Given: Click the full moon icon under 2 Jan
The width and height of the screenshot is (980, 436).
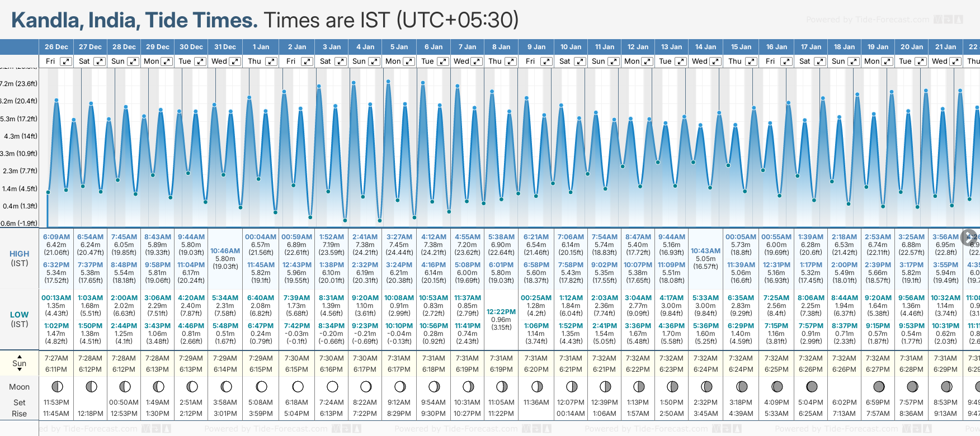Looking at the screenshot, I should tap(298, 386).
